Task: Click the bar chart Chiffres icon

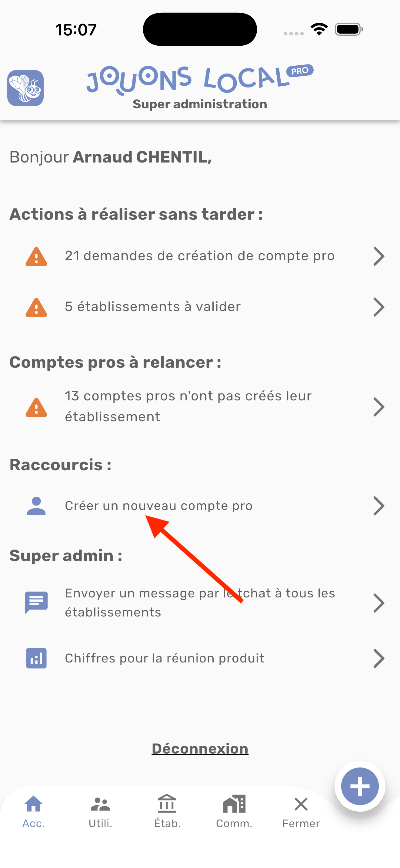Action: coord(36,658)
